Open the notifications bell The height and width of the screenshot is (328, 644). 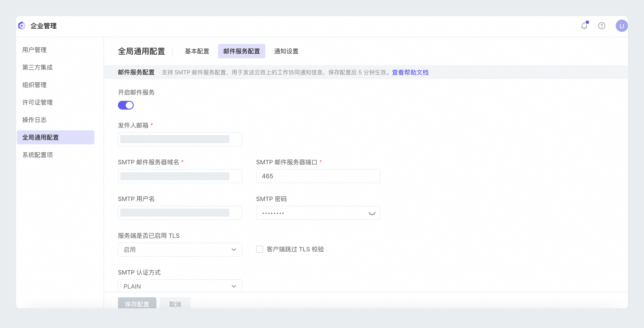[584, 26]
